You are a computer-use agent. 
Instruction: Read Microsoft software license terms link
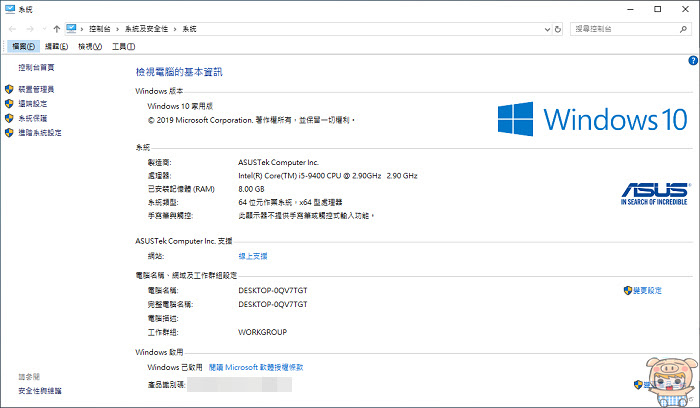point(256,367)
